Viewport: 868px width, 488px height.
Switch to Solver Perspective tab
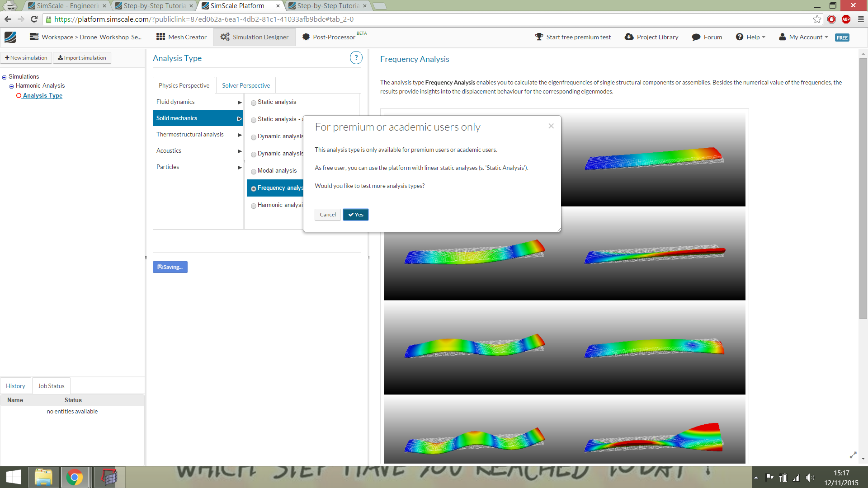click(245, 85)
